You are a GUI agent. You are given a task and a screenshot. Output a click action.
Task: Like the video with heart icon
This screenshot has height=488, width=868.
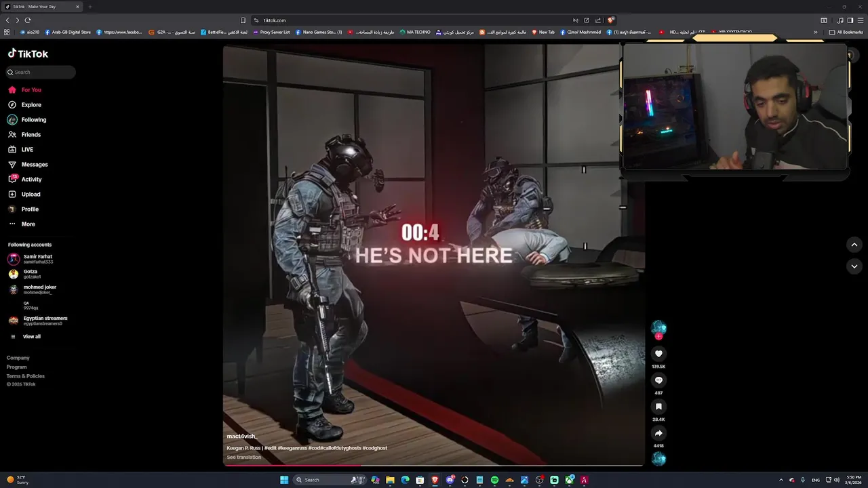[x=658, y=354]
